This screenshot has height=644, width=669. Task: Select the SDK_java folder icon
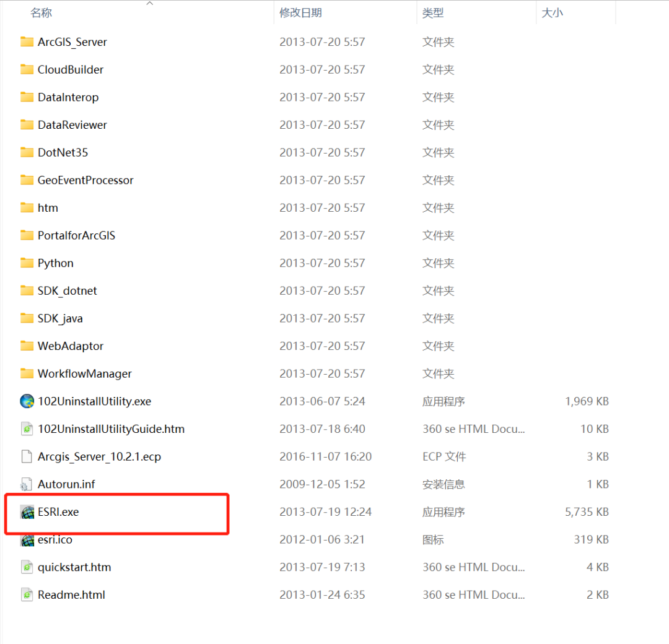pos(27,318)
